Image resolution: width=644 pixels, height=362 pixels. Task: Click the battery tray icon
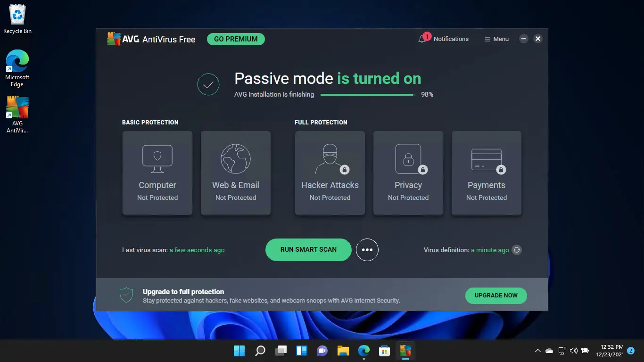tap(586, 351)
